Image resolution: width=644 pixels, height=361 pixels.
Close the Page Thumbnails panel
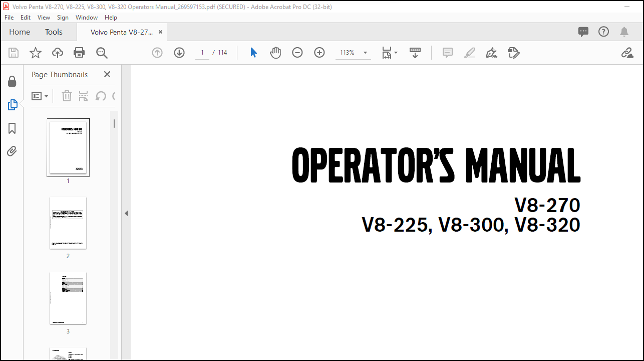tap(107, 74)
